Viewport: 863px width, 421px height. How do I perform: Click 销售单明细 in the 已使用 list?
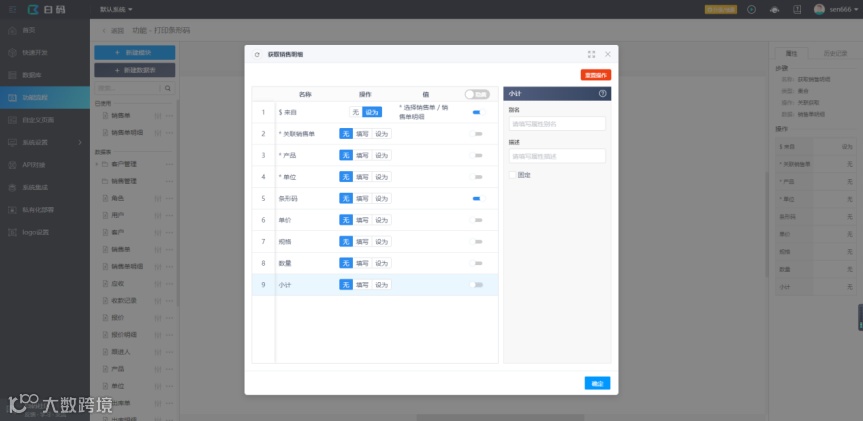(127, 133)
